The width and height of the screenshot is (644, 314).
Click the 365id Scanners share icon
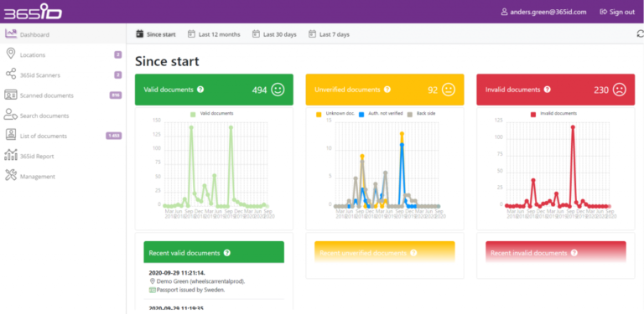[11, 75]
